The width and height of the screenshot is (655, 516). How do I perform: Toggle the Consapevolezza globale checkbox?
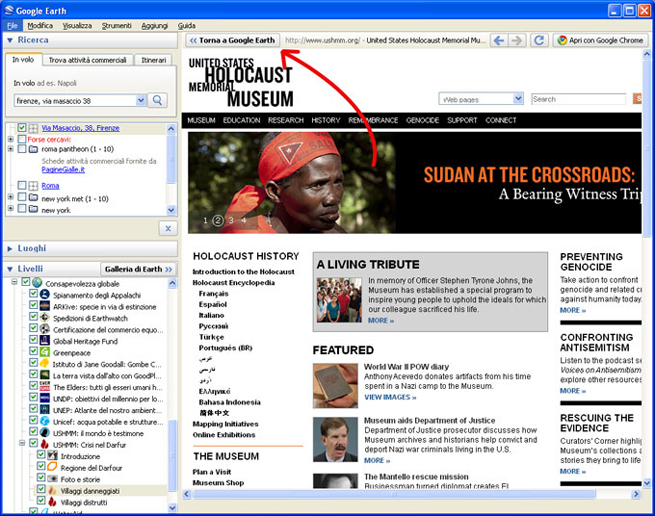pos(25,282)
